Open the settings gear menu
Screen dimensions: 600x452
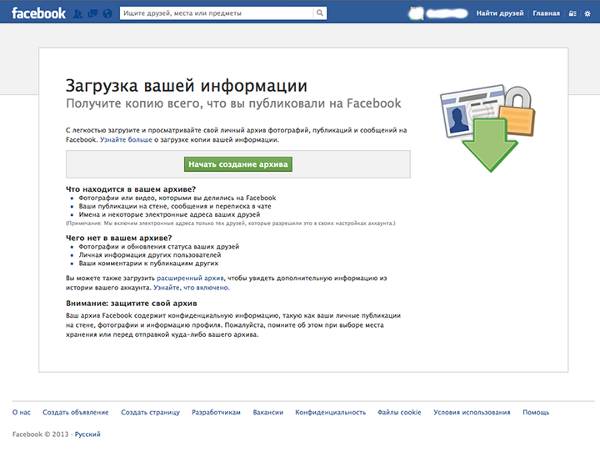tap(588, 14)
